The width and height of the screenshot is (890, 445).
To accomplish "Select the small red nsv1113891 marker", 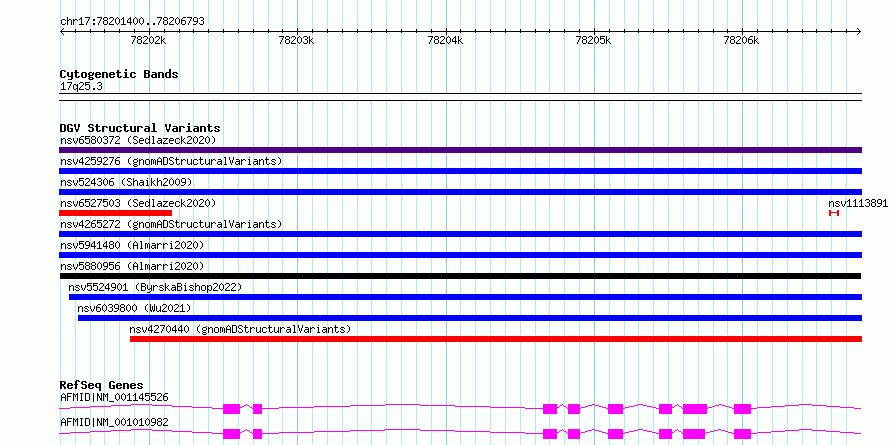I will tap(833, 213).
